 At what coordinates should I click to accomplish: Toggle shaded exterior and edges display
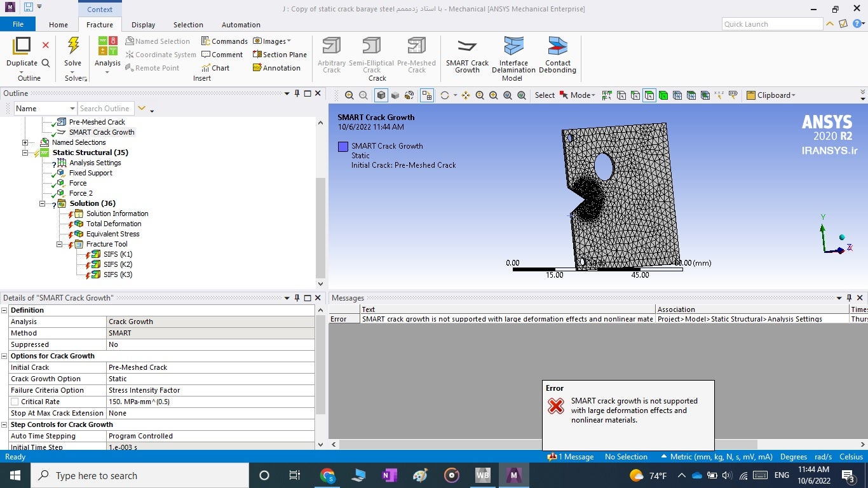pos(381,95)
